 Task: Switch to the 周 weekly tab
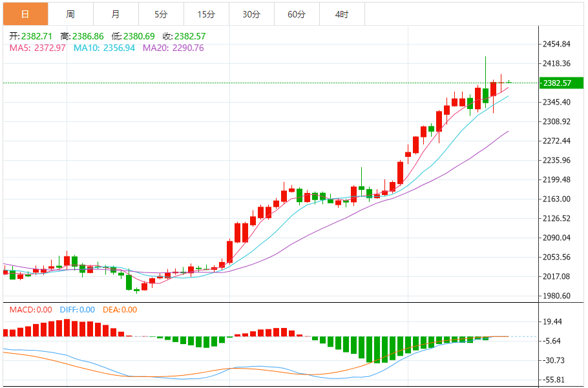(x=70, y=14)
